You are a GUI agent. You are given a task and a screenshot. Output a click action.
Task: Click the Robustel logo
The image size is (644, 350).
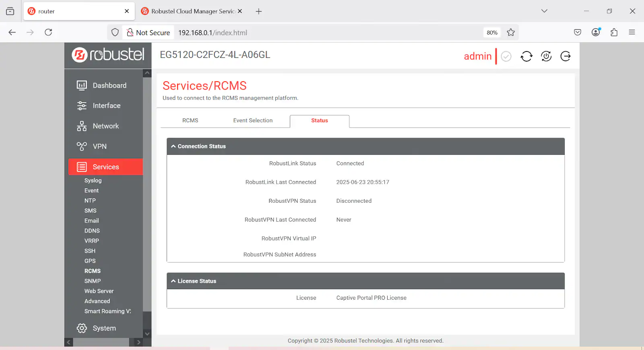click(108, 55)
